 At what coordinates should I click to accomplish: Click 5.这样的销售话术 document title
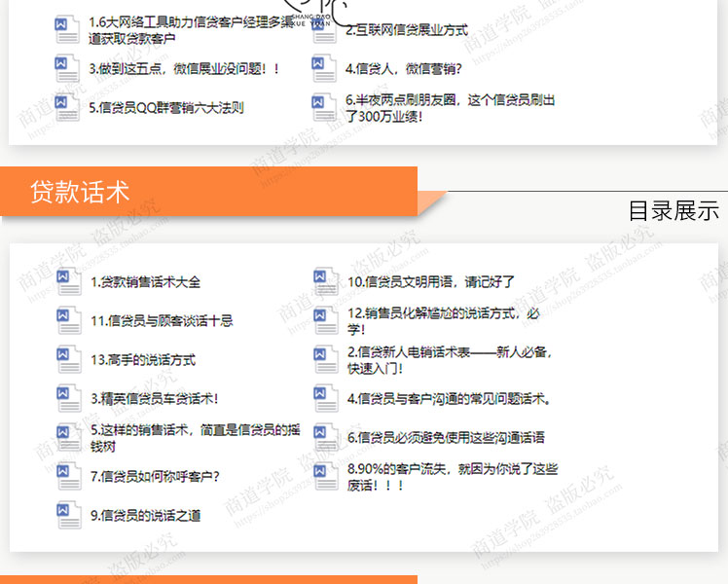point(195,437)
